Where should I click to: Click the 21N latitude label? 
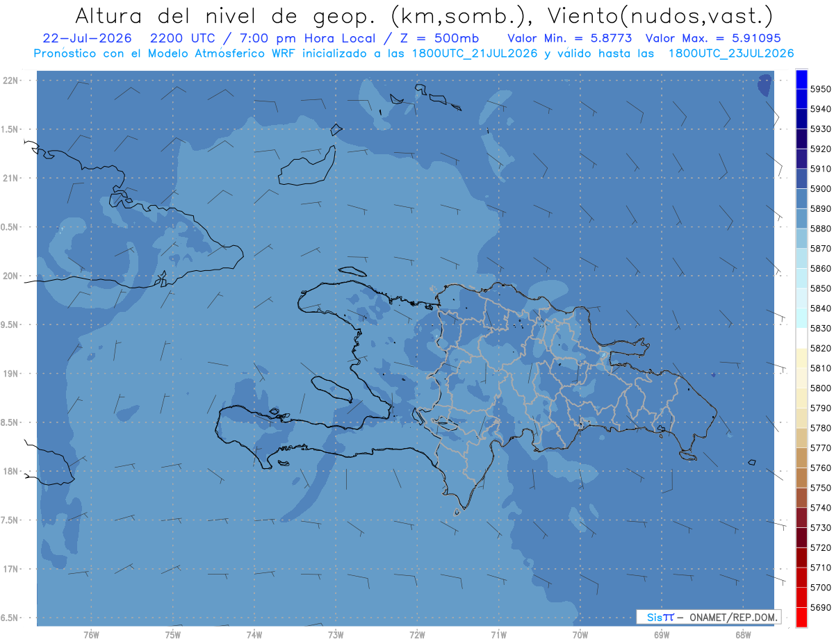(11, 179)
